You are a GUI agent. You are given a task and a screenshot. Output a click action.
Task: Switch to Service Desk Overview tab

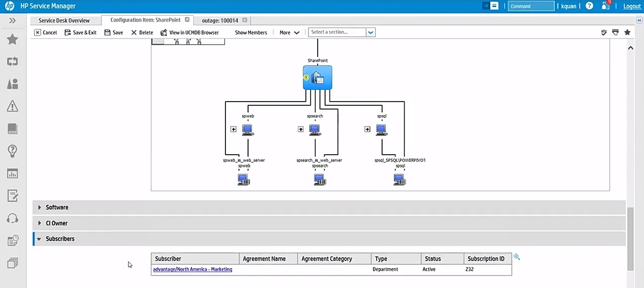(x=64, y=20)
